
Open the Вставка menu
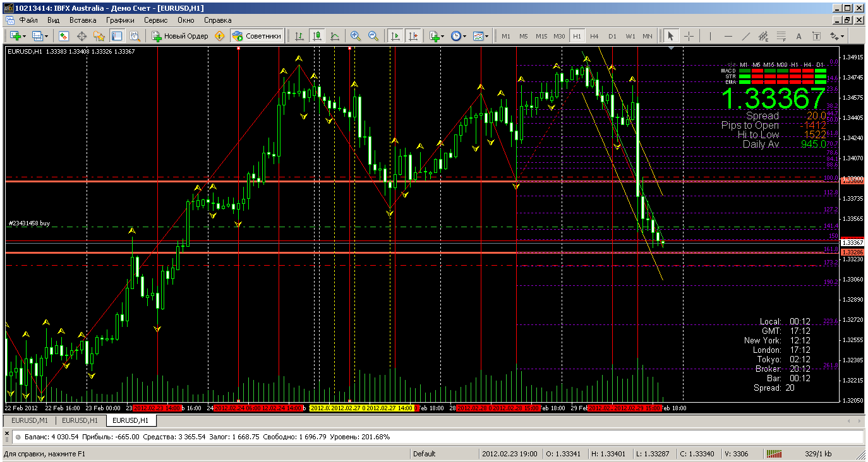[x=83, y=20]
